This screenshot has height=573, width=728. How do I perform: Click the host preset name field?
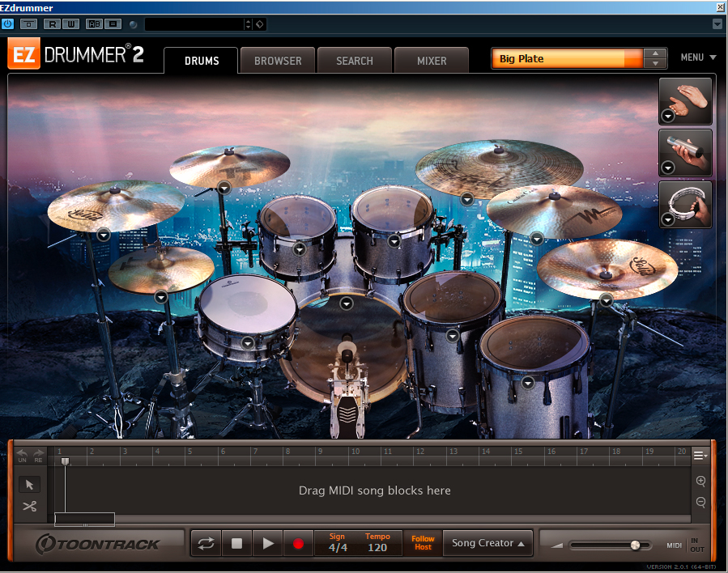pyautogui.click(x=194, y=24)
